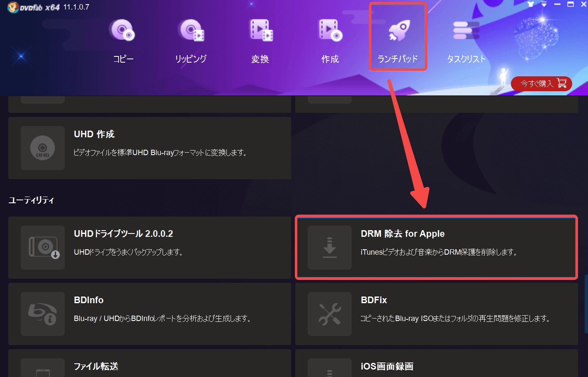Viewport: 588px width, 377px height.
Task: Click the Blu-ray ISO 再生問題 description
Action: [x=456, y=319]
